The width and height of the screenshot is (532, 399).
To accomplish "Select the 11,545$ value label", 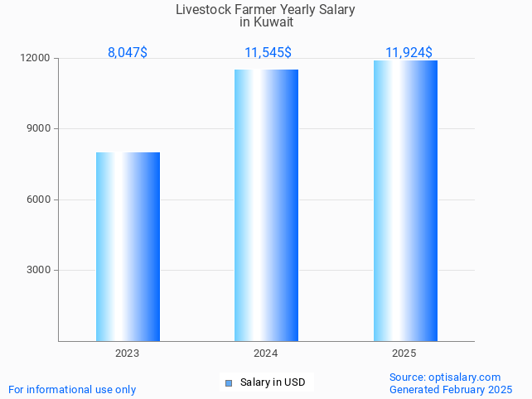I will click(x=268, y=53).
